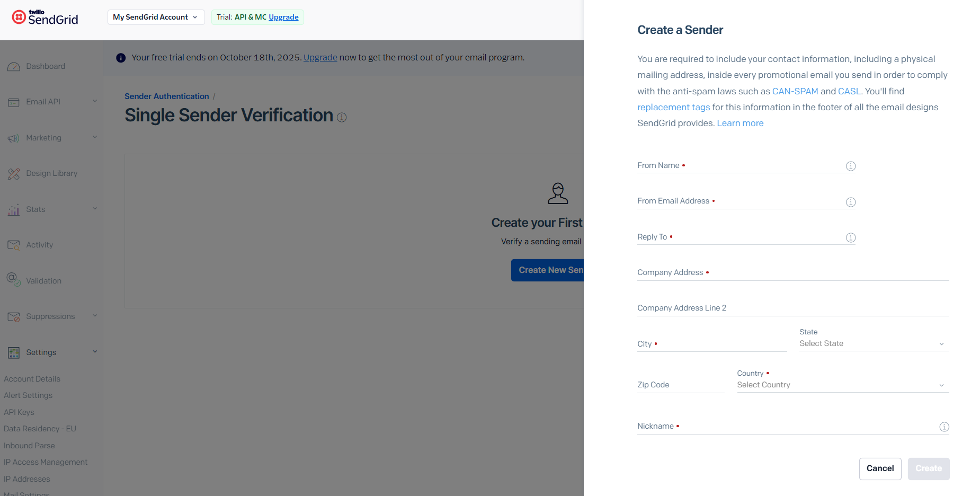Follow the CAN-SPAM link
Screen dimensions: 980x496
click(x=795, y=91)
